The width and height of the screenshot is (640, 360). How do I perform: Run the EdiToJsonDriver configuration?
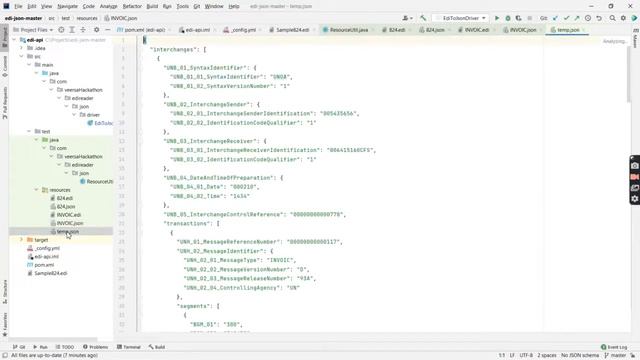coord(497,18)
